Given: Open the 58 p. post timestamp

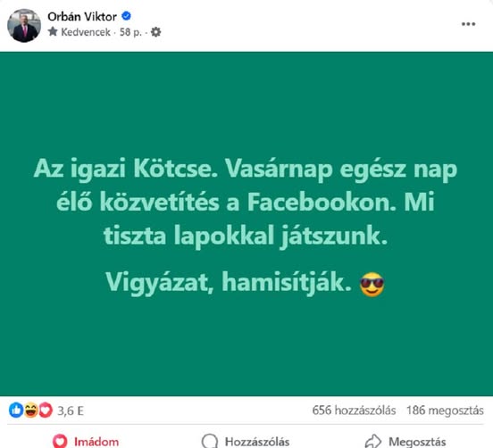Looking at the screenshot, I should 130,32.
